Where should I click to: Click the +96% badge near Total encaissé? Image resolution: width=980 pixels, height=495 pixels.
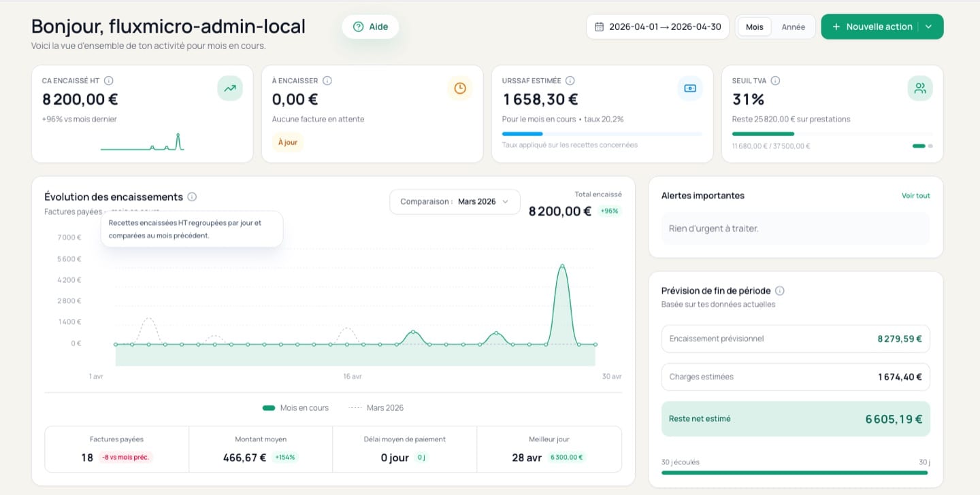point(610,211)
